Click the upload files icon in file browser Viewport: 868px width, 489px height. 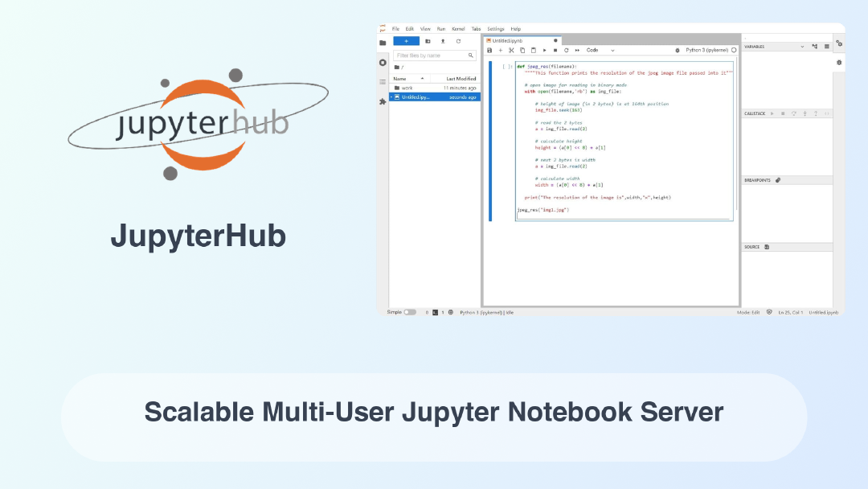(443, 41)
